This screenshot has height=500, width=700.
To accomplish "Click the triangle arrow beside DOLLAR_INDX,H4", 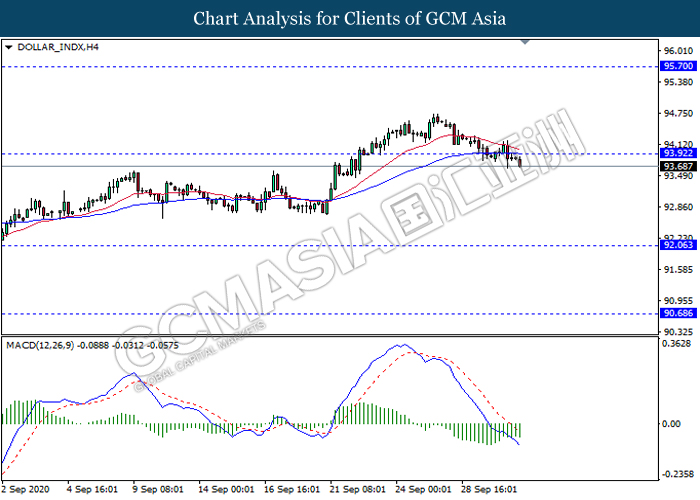I will pos(9,47).
